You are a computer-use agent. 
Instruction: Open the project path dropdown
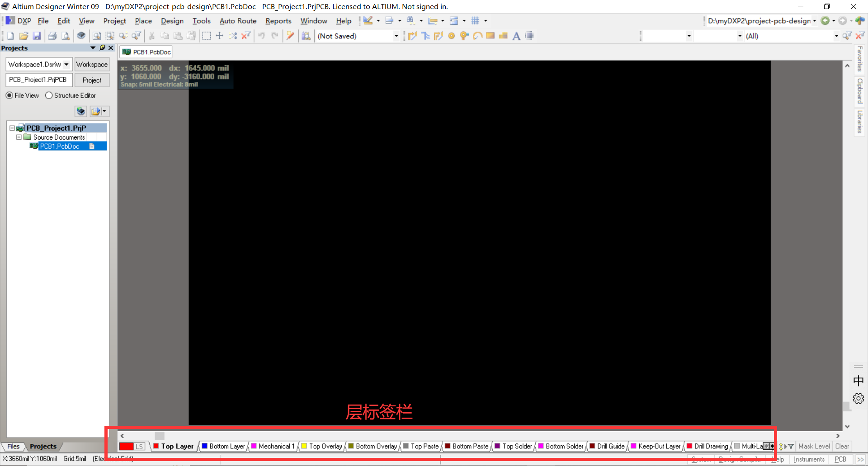[x=815, y=21]
